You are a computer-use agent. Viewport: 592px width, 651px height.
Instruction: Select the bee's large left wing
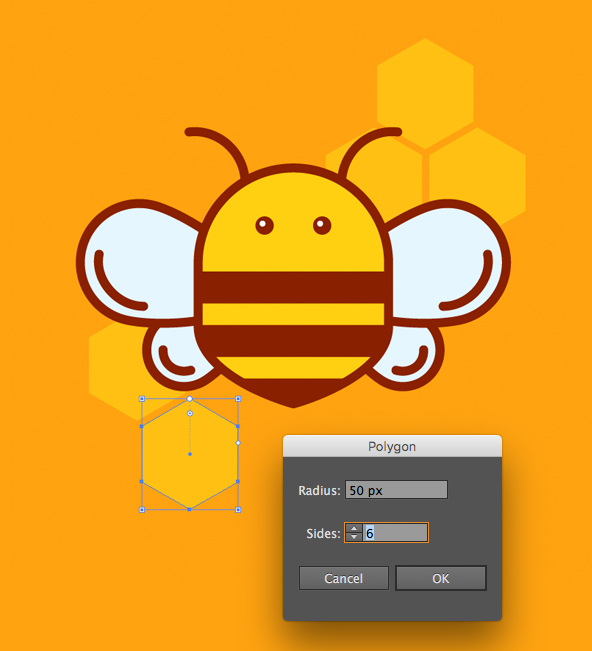tap(137, 262)
